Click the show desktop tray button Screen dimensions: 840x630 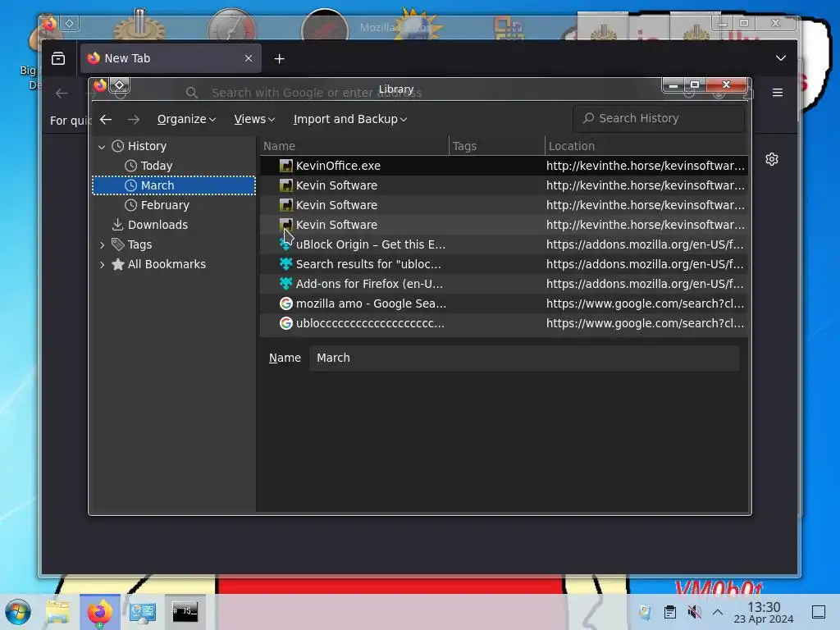point(818,612)
